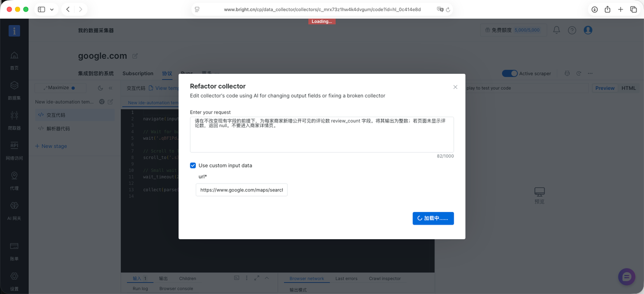
Task: Open the notifications bell
Action: (556, 30)
